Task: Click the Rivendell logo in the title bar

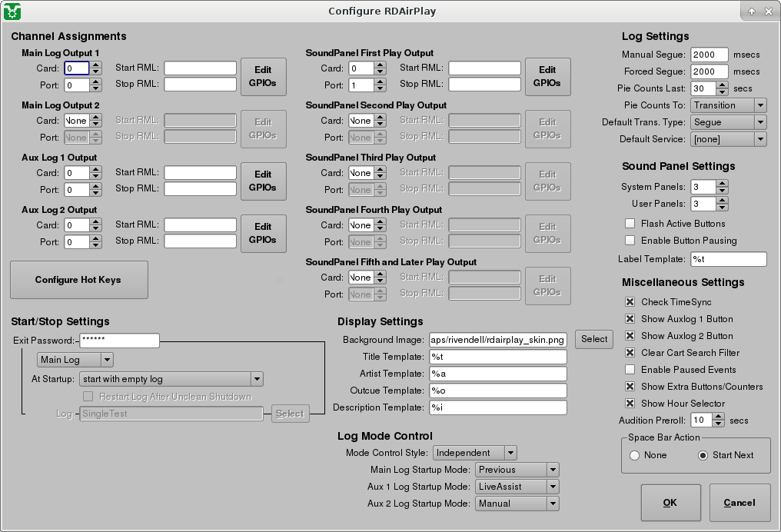Action: 11,11
